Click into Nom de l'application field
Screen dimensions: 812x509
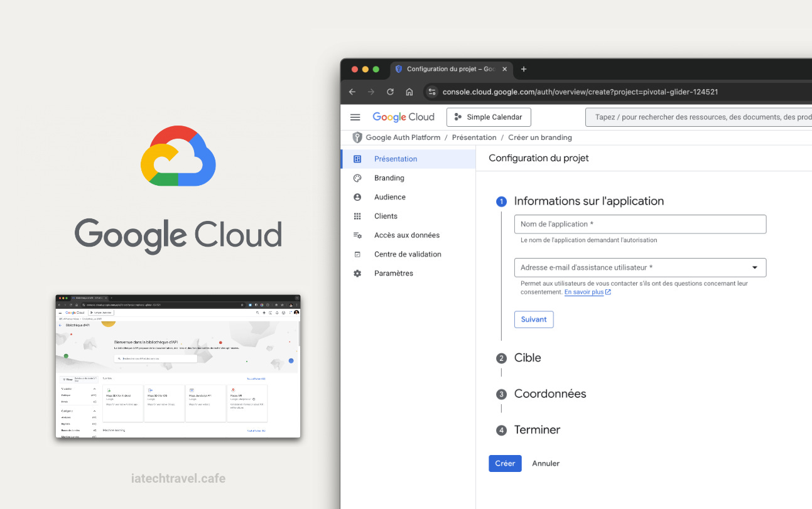coord(640,224)
